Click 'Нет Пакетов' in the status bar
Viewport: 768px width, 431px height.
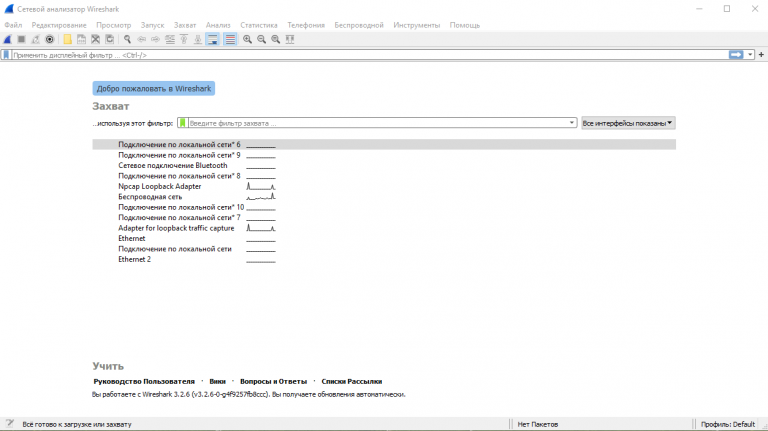coord(538,424)
